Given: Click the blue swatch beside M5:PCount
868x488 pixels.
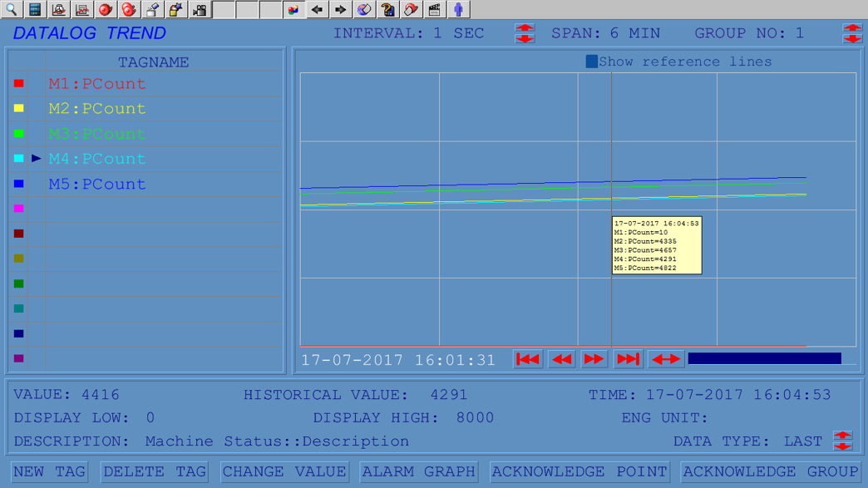Looking at the screenshot, I should click(19, 184).
